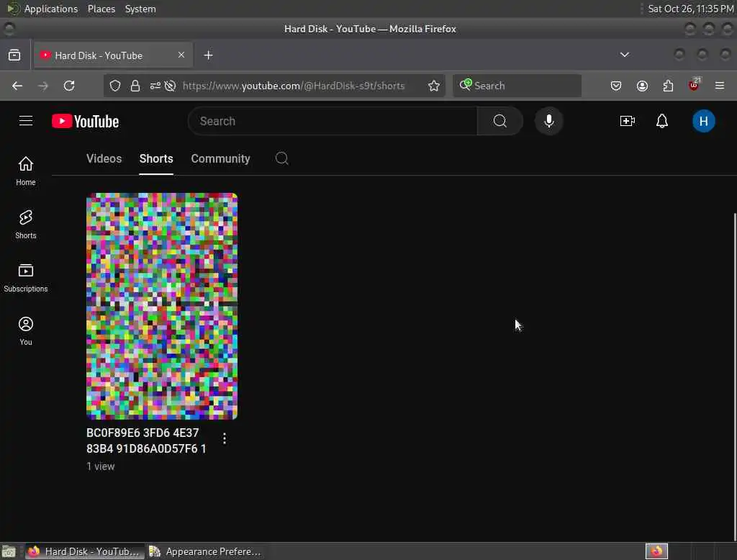Open the System menu
This screenshot has height=560, width=737.
point(140,9)
